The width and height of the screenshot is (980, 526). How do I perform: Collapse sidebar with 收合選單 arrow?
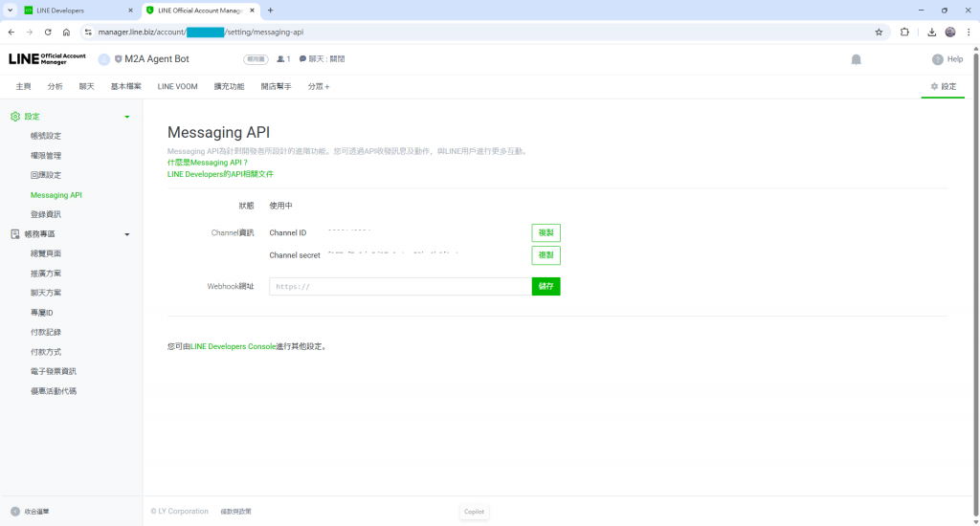pyautogui.click(x=15, y=512)
